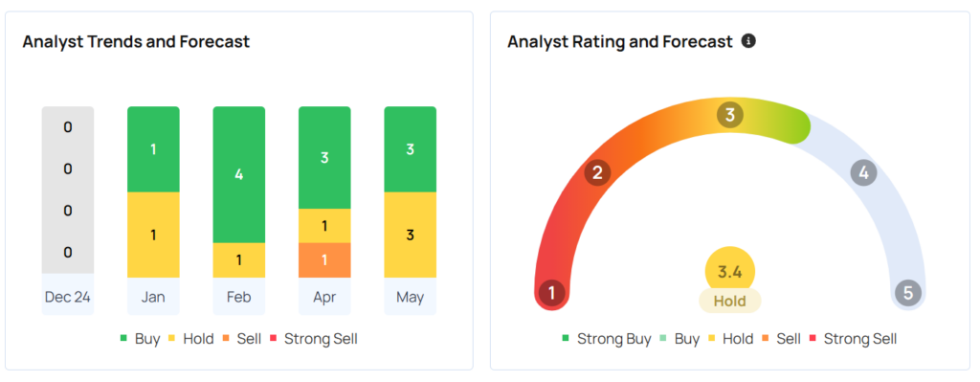Screen dimensions: 980x382
Task: Click the Apr orange Sell segment
Action: [x=324, y=260]
